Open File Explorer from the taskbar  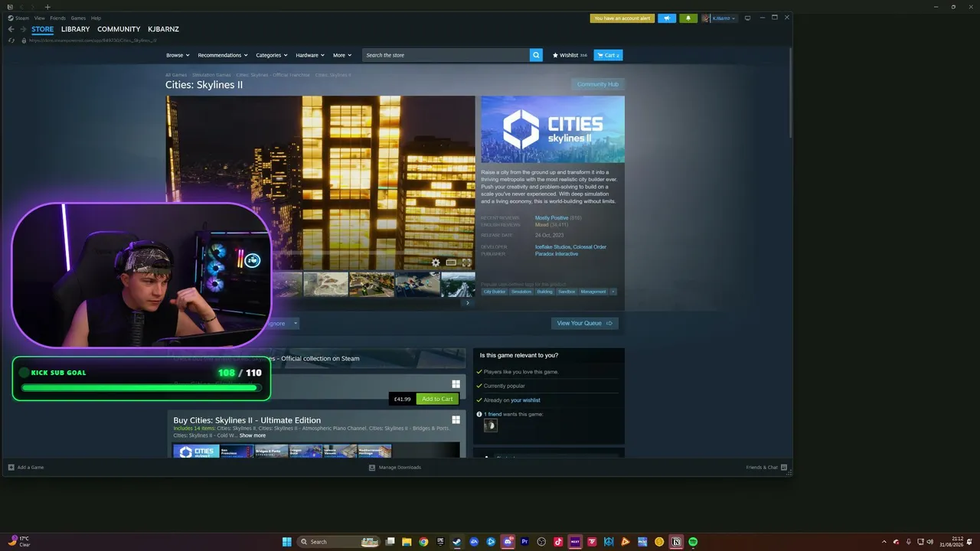coord(407,542)
